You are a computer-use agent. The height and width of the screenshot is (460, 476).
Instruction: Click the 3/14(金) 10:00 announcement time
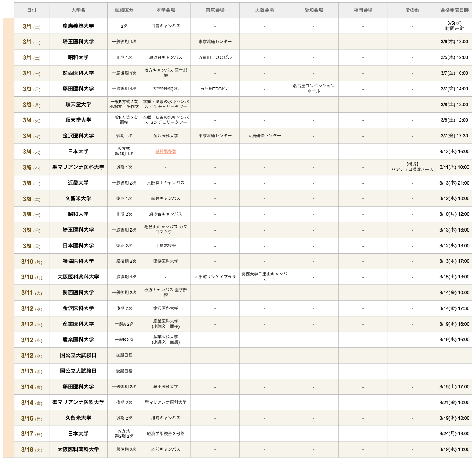pos(454,293)
